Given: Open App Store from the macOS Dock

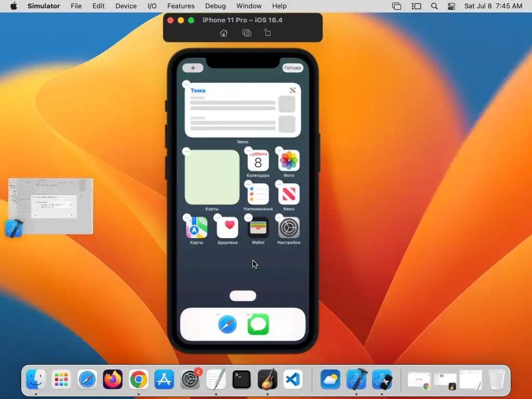Looking at the screenshot, I should pyautogui.click(x=164, y=379).
